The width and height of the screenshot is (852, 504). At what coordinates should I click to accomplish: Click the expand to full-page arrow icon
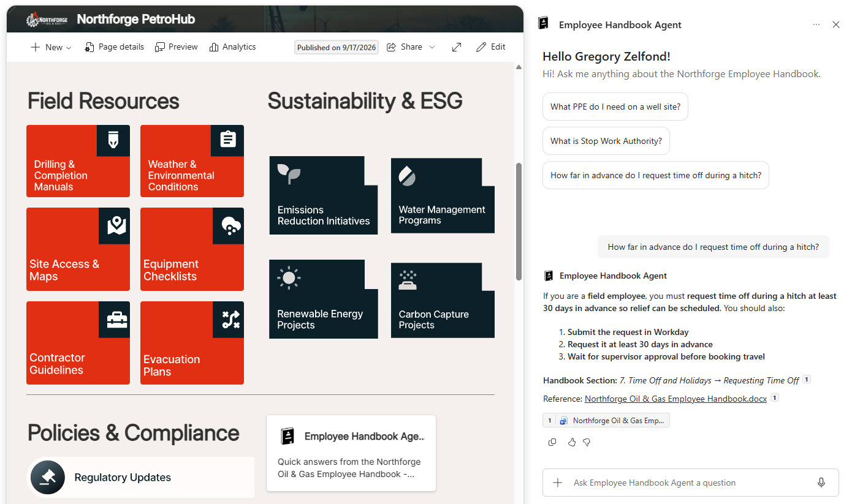[457, 47]
